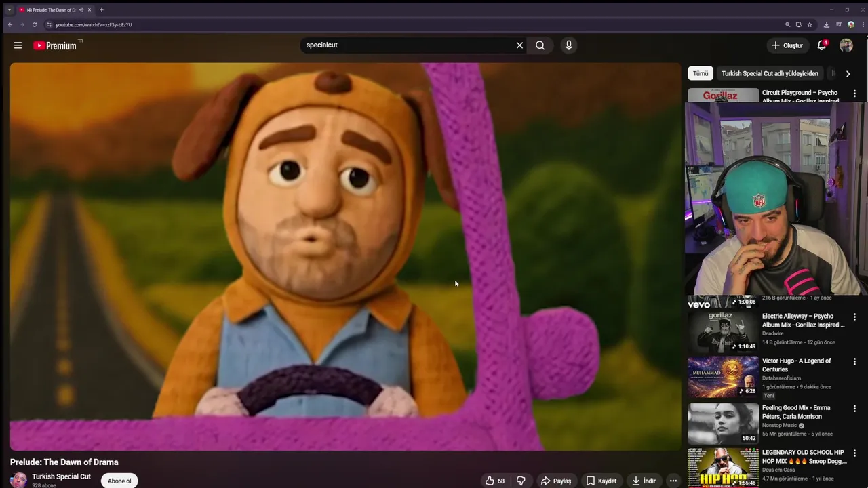This screenshot has width=868, height=488.
Task: Open the Turkish Special Cut channel avatar
Action: pyautogui.click(x=18, y=480)
